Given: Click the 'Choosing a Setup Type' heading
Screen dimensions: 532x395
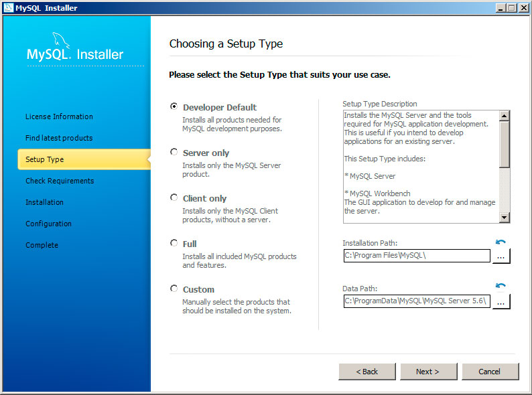Looking at the screenshot, I should [x=226, y=44].
